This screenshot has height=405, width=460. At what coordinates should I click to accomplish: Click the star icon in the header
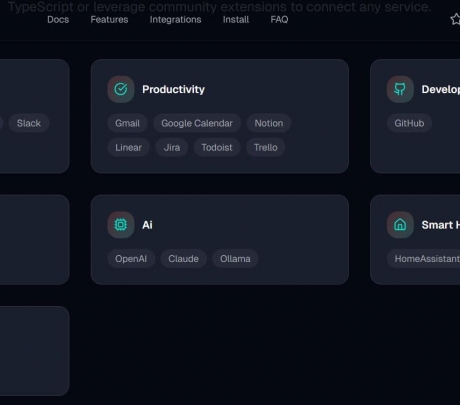pyautogui.click(x=456, y=19)
